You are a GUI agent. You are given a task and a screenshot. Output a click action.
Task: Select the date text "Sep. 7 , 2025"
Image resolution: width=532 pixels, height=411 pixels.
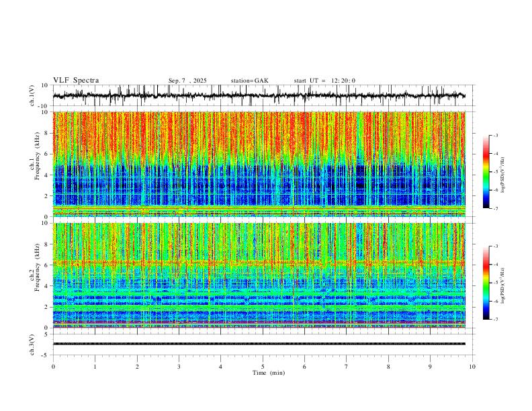[187, 81]
